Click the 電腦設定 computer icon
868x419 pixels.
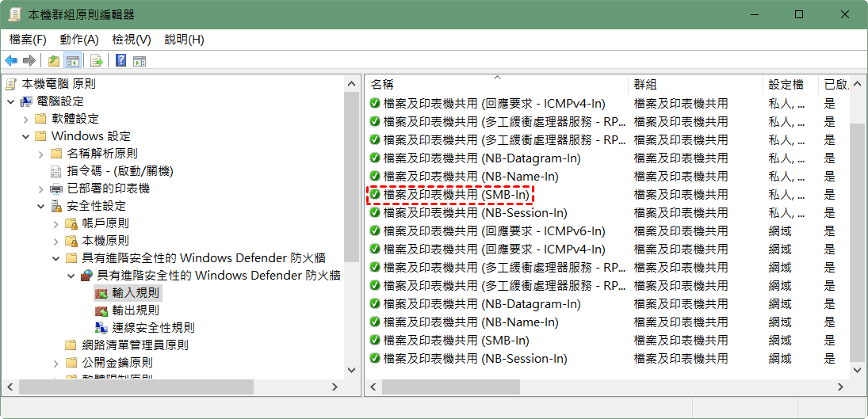[x=27, y=101]
